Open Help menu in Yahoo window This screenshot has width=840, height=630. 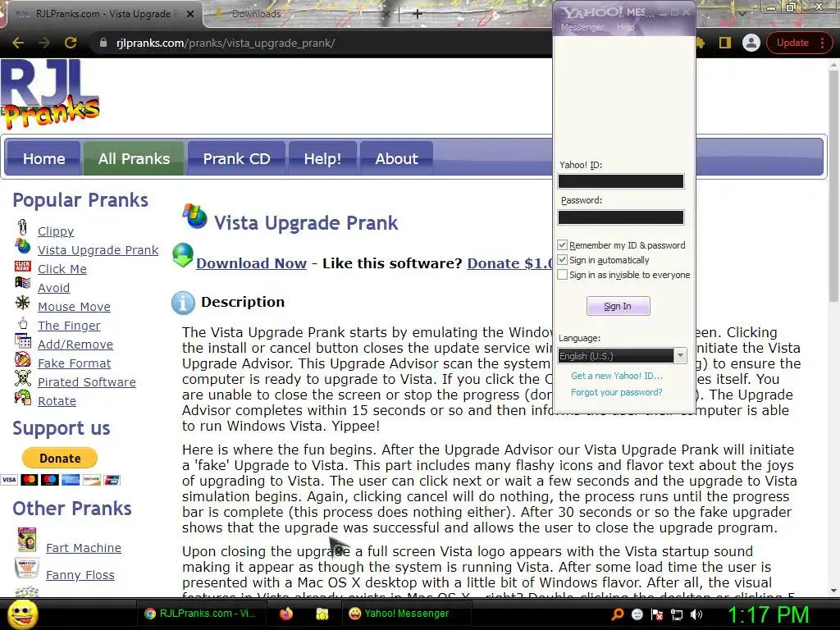point(625,27)
